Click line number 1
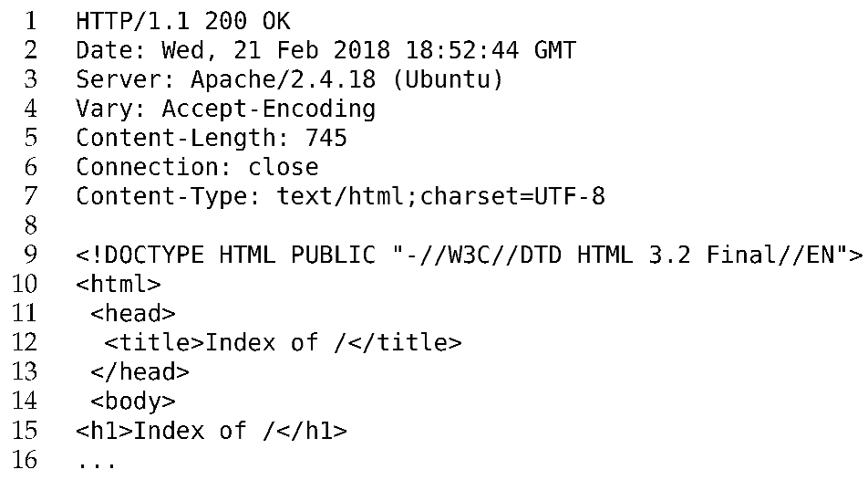Viewport: 868px width, 480px height. 29,21
